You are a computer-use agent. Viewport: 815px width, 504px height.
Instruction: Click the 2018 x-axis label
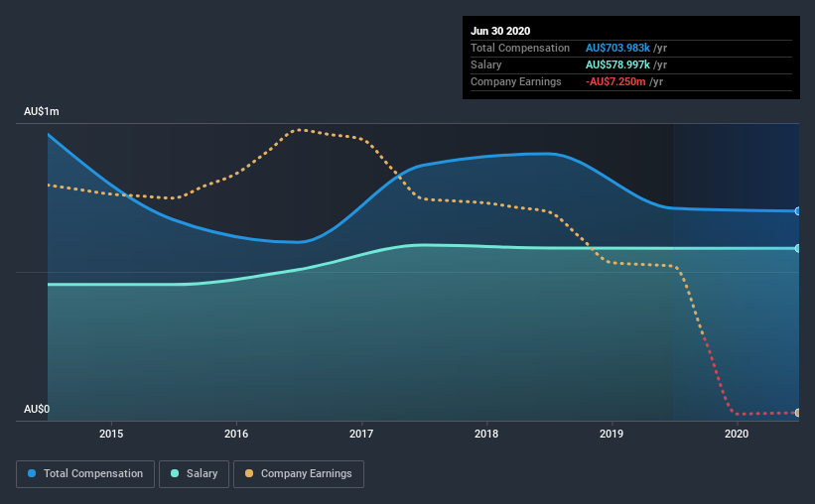[x=486, y=434]
